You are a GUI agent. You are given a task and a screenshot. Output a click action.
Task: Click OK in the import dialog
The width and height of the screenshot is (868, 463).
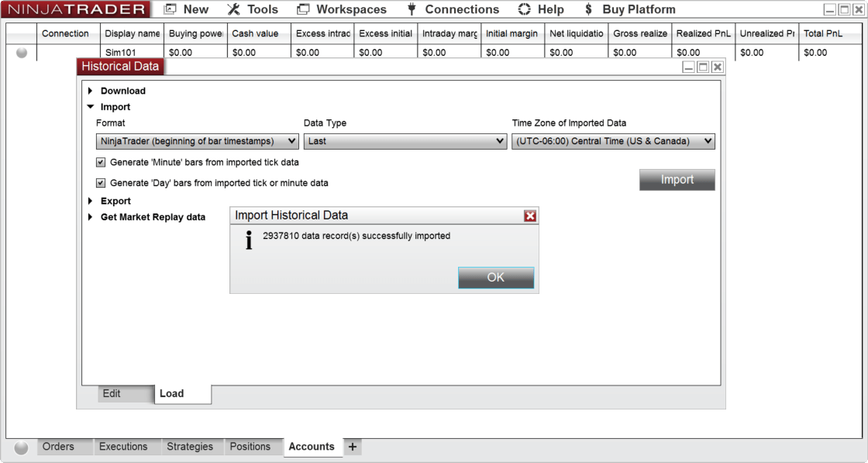tap(496, 278)
